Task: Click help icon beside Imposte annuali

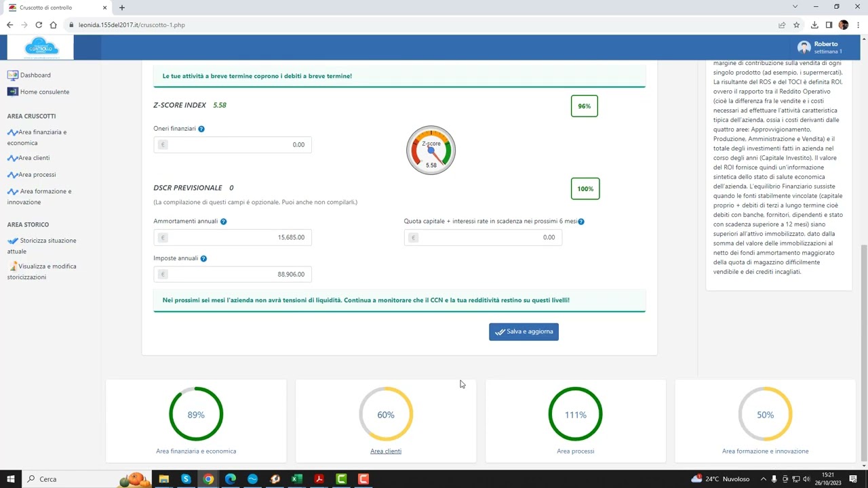Action: (x=203, y=258)
